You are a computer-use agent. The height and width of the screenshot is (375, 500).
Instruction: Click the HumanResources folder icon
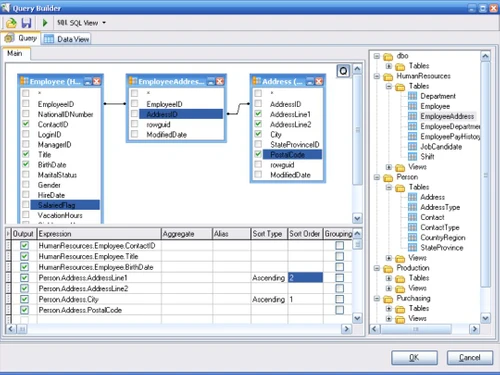pos(388,77)
